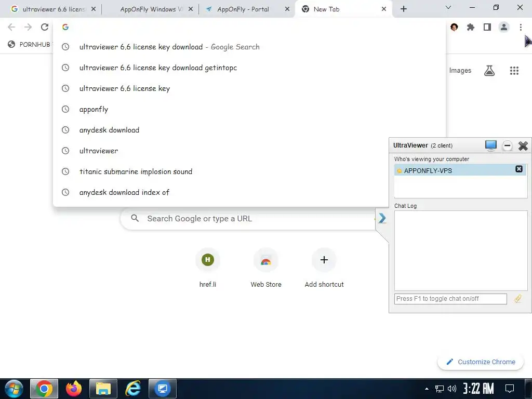Screen dimensions: 532x399
Task: Click inside the Chat Log area
Action: 461,250
